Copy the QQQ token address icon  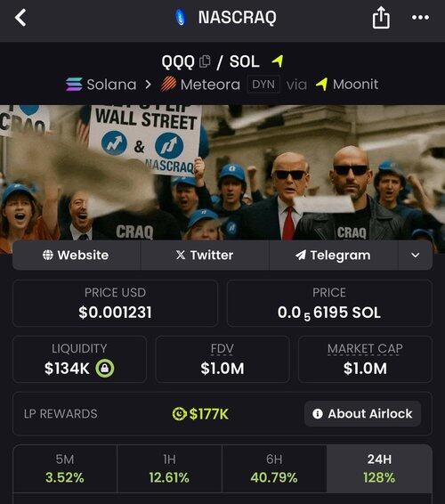205,61
